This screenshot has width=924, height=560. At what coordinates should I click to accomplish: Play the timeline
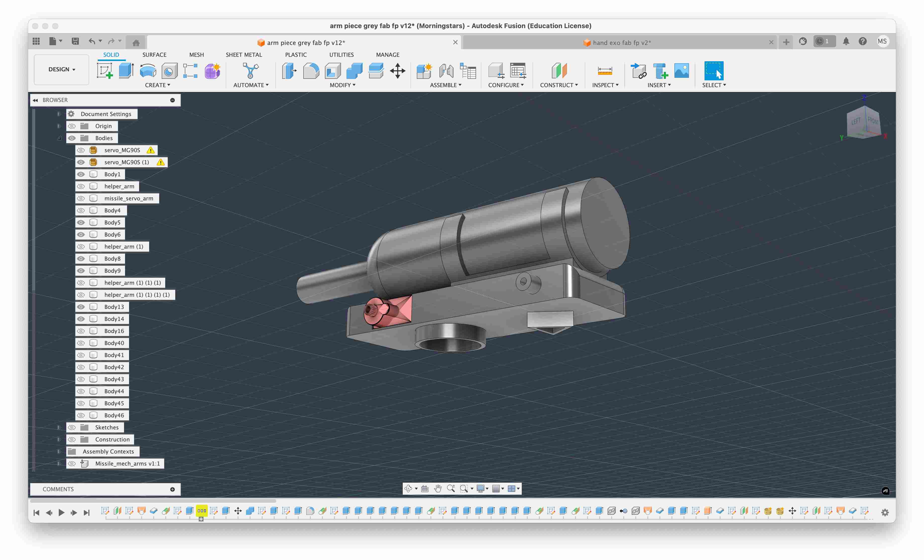tap(62, 512)
